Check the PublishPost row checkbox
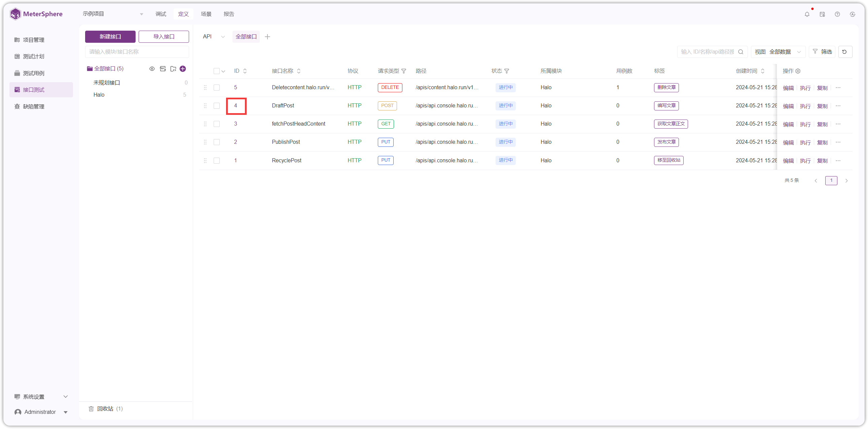868x429 pixels. 216,142
